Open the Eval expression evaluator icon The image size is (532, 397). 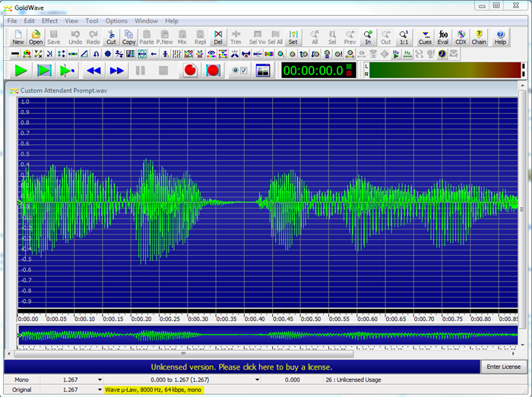443,37
